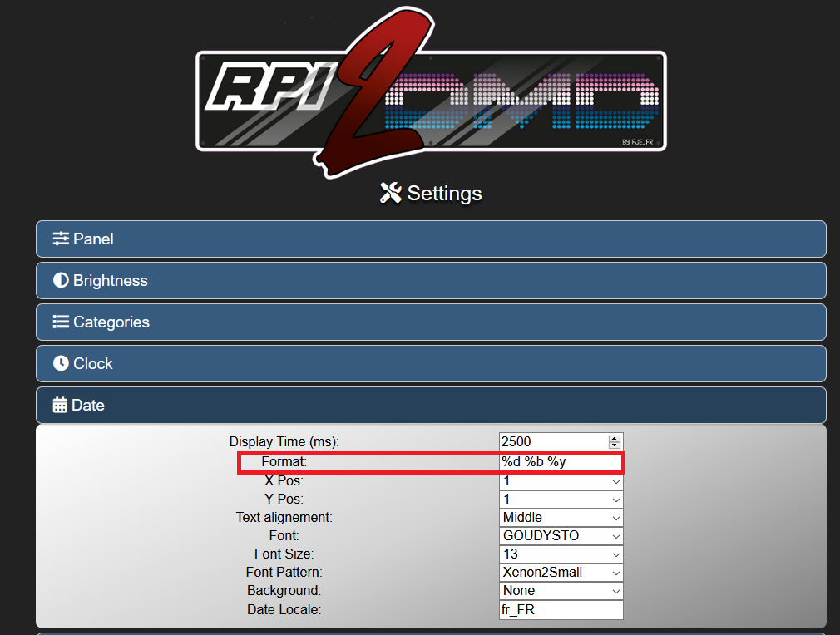Open the Y Pos dropdown
840x635 pixels.
pyautogui.click(x=561, y=500)
